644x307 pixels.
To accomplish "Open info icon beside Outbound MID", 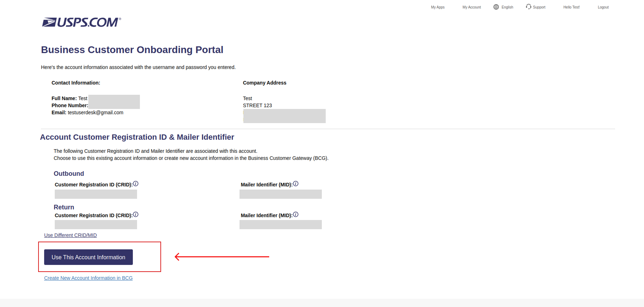I will coord(296,184).
